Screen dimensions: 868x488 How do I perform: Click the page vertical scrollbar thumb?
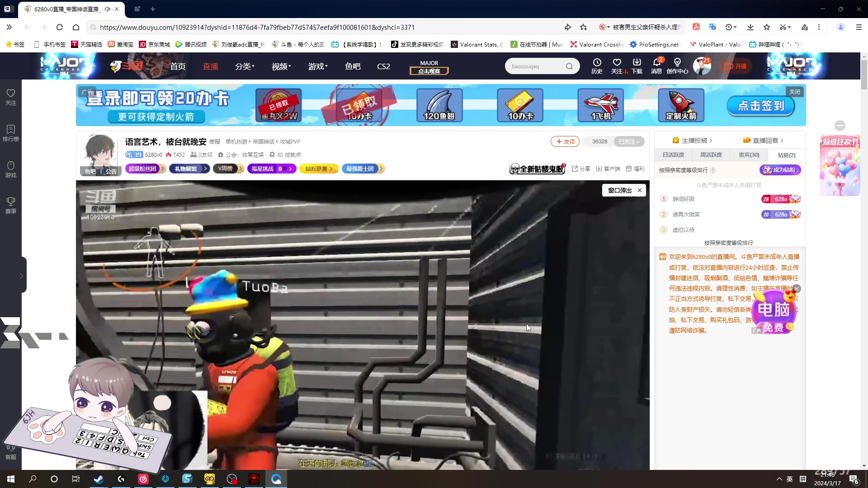(x=864, y=75)
